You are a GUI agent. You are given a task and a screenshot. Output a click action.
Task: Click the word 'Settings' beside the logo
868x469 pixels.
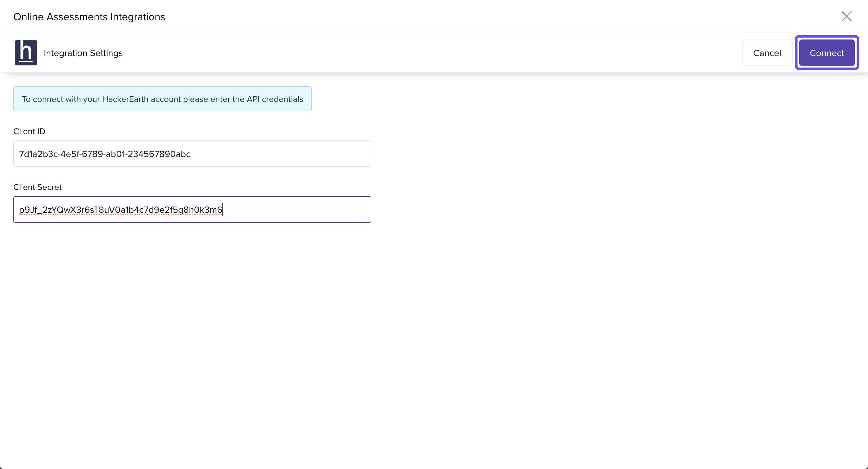coord(106,53)
